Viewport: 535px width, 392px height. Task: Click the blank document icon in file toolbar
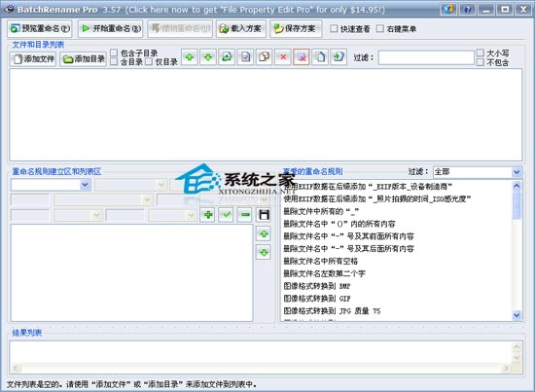320,57
